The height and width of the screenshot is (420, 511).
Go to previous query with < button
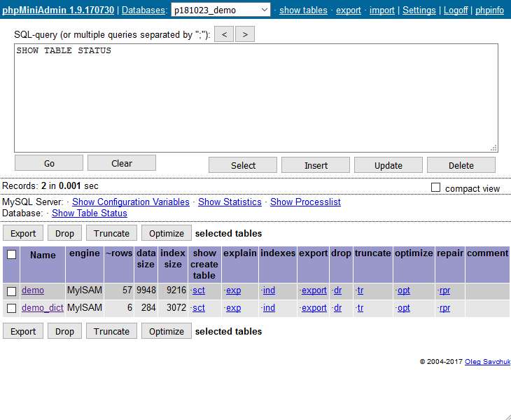click(x=224, y=34)
